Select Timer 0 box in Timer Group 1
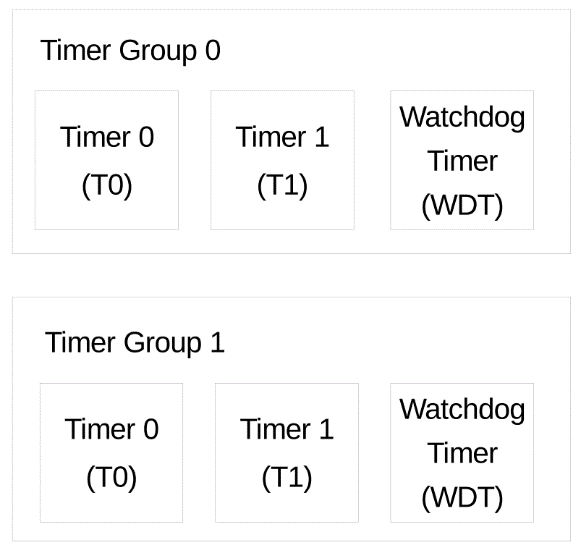 [111, 453]
